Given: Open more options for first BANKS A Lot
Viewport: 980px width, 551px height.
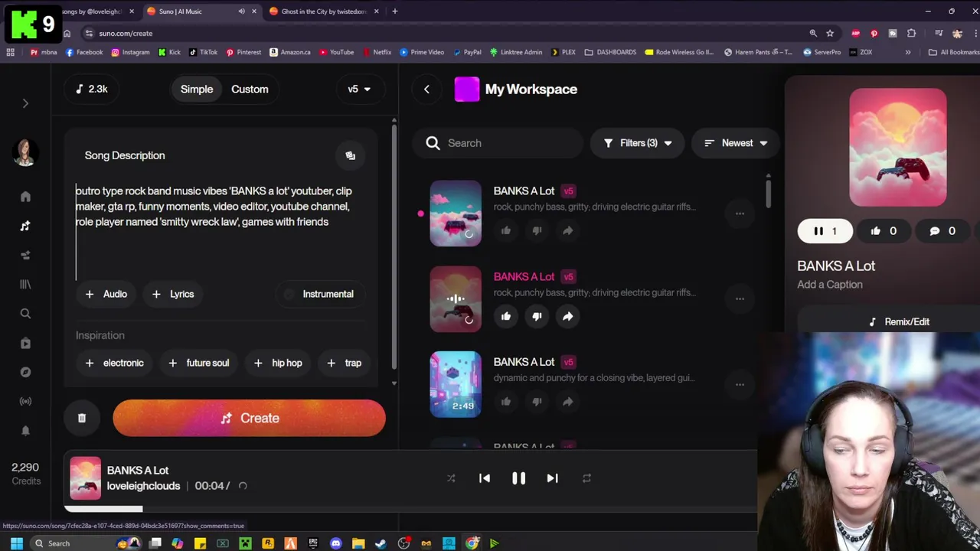Looking at the screenshot, I should 740,214.
